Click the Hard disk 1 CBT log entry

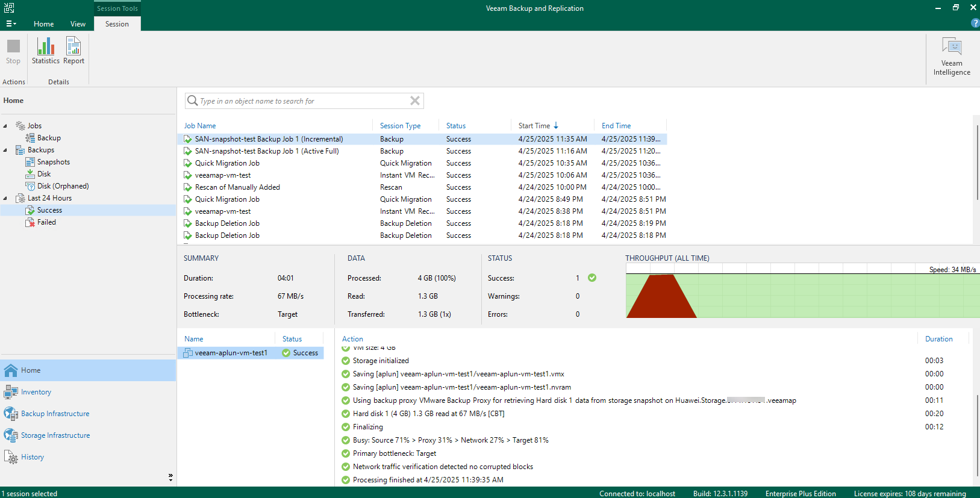[x=428, y=414]
